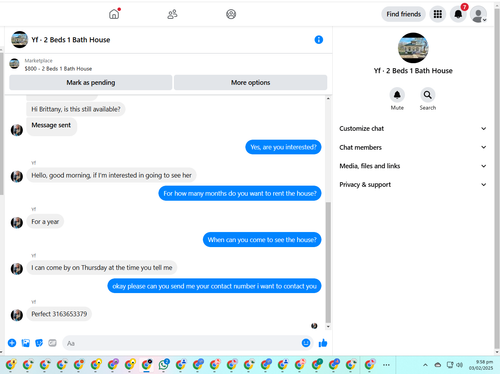Open volume control in system tray
The height and width of the screenshot is (374, 500).
coord(459,365)
